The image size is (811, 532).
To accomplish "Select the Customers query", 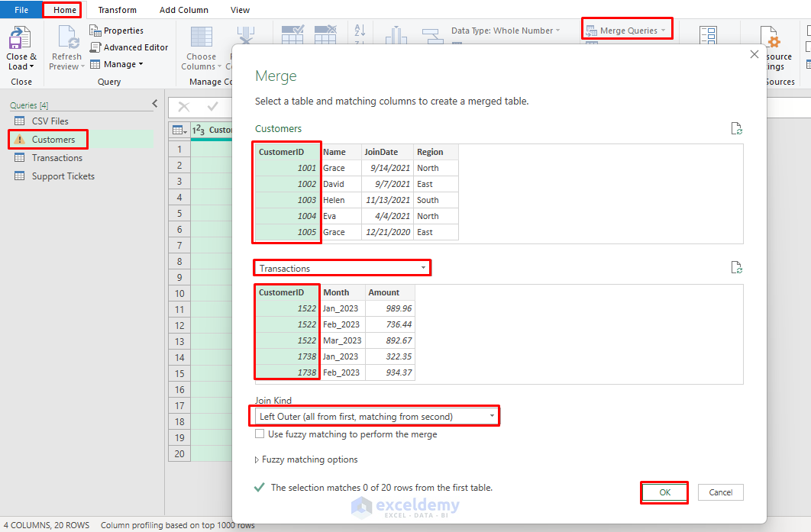I will [x=53, y=140].
